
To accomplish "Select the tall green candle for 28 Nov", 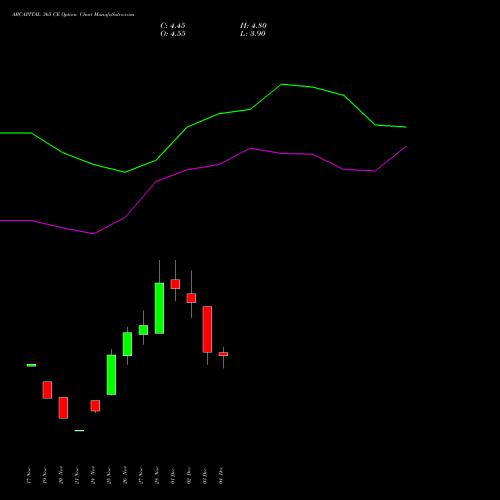I will 159,308.
